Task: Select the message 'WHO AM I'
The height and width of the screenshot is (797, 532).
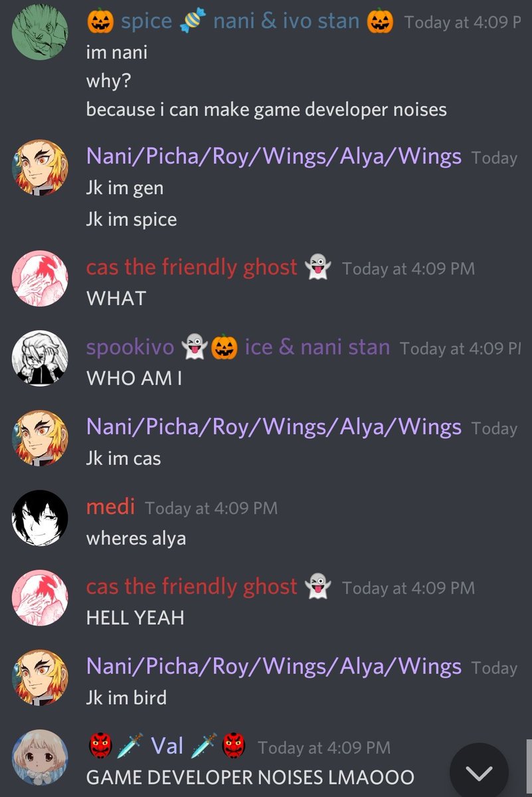Action: coord(134,378)
